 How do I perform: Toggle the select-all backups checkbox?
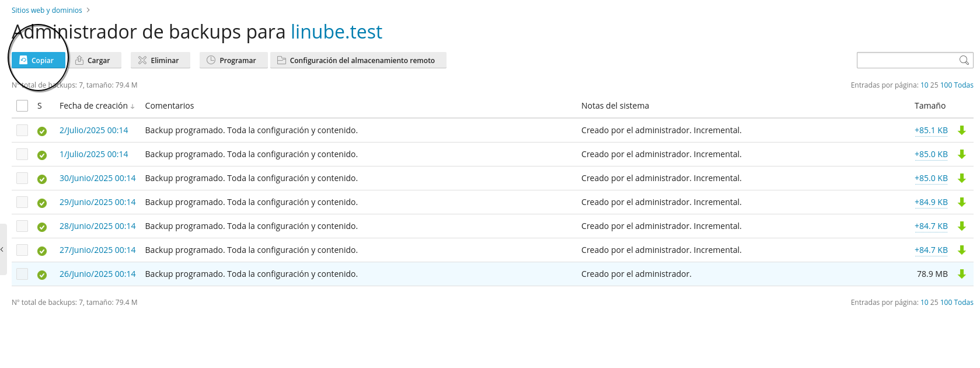point(22,106)
